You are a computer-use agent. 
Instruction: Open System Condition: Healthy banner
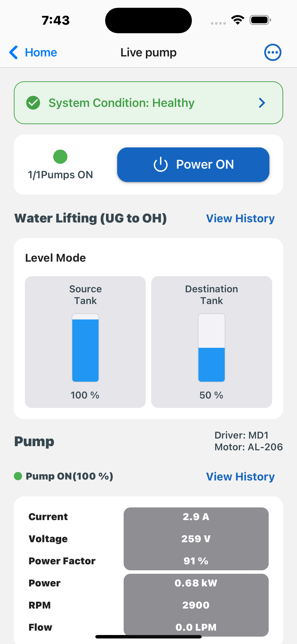tap(148, 103)
